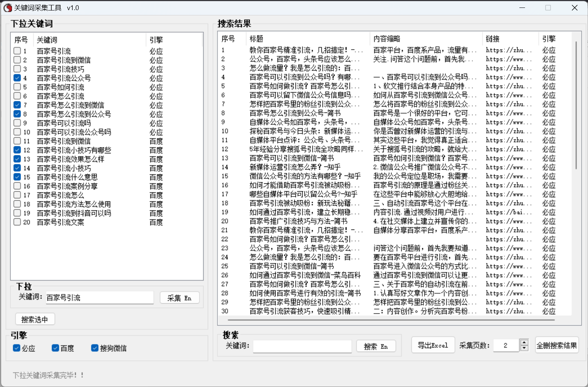Check the box for 百家号引流案例分享
This screenshot has height=387, width=588.
coord(17,186)
